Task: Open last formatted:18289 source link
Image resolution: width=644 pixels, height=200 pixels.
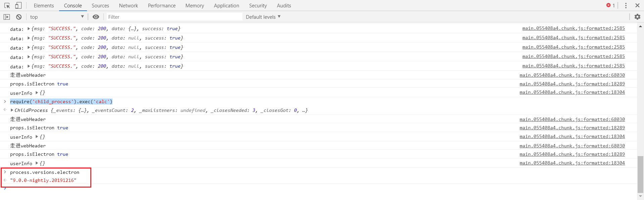Action: tap(572, 154)
